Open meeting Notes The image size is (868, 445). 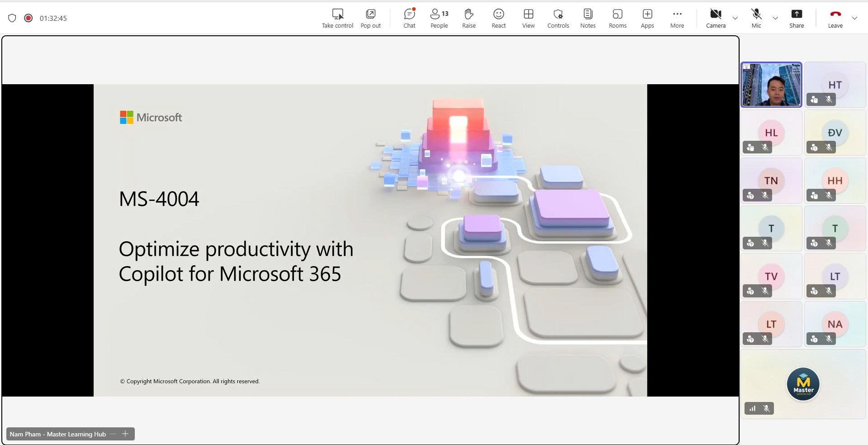coord(588,18)
